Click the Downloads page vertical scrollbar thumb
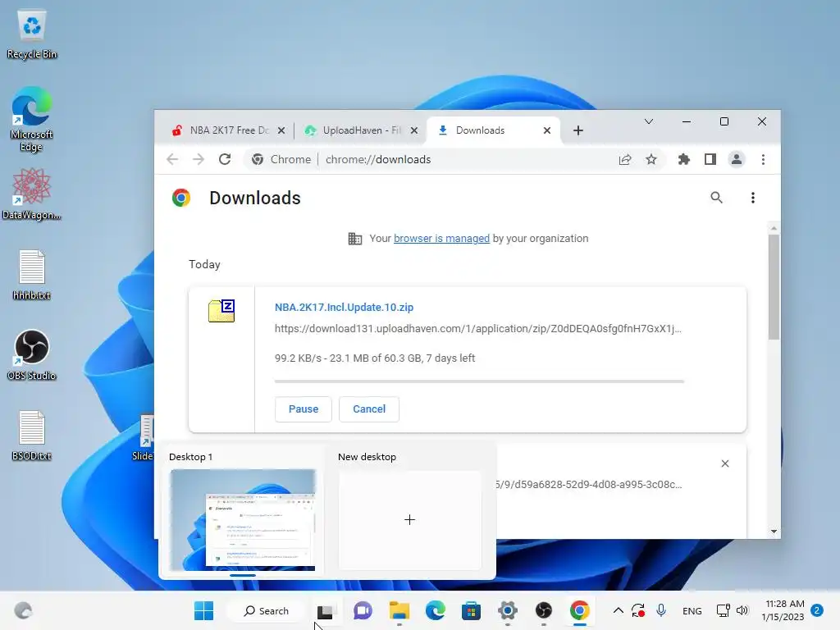This screenshot has width=840, height=630. pyautogui.click(x=774, y=286)
